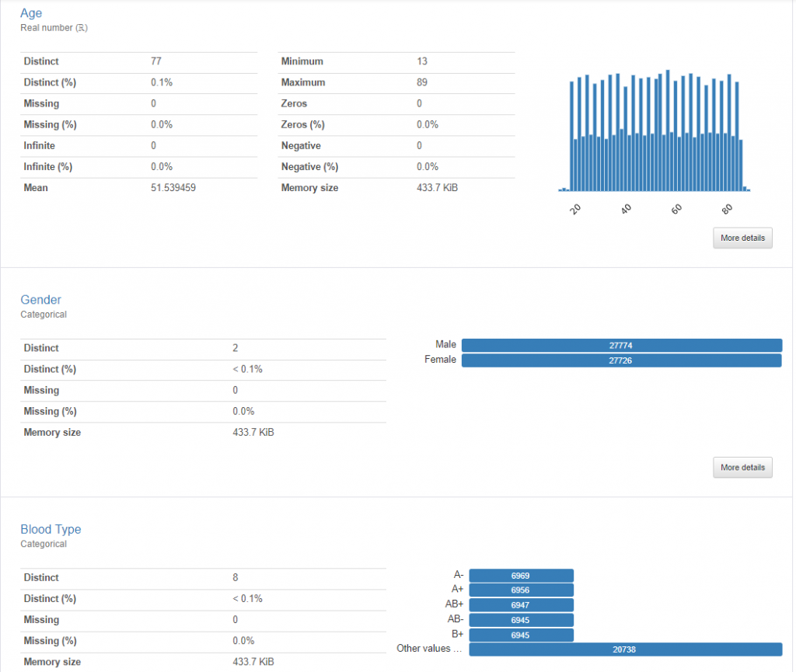The height and width of the screenshot is (672, 796).
Task: Select the AB+ blood type bar 6947
Action: 521,605
